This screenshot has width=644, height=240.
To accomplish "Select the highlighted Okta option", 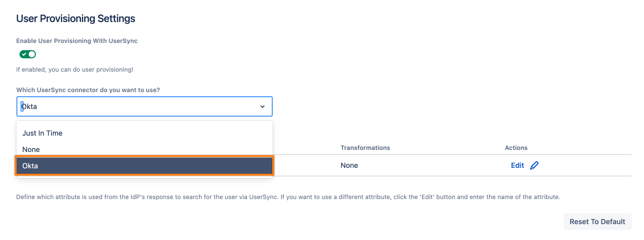I will 144,166.
